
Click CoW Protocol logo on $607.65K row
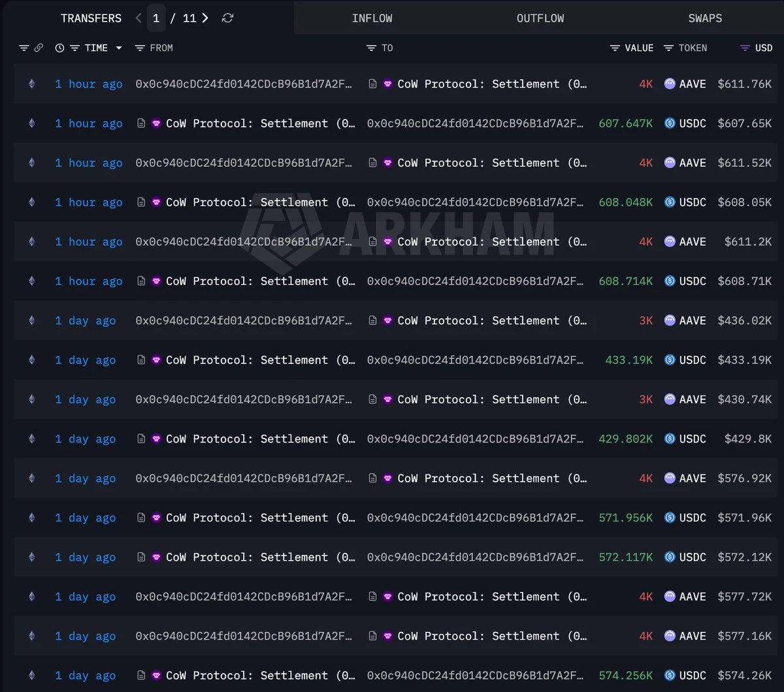coord(156,123)
